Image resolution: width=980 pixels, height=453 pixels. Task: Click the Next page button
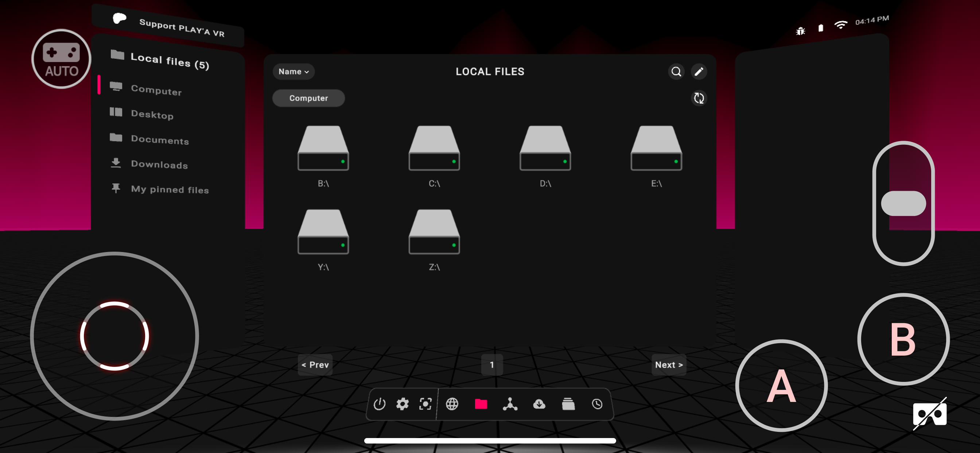668,365
